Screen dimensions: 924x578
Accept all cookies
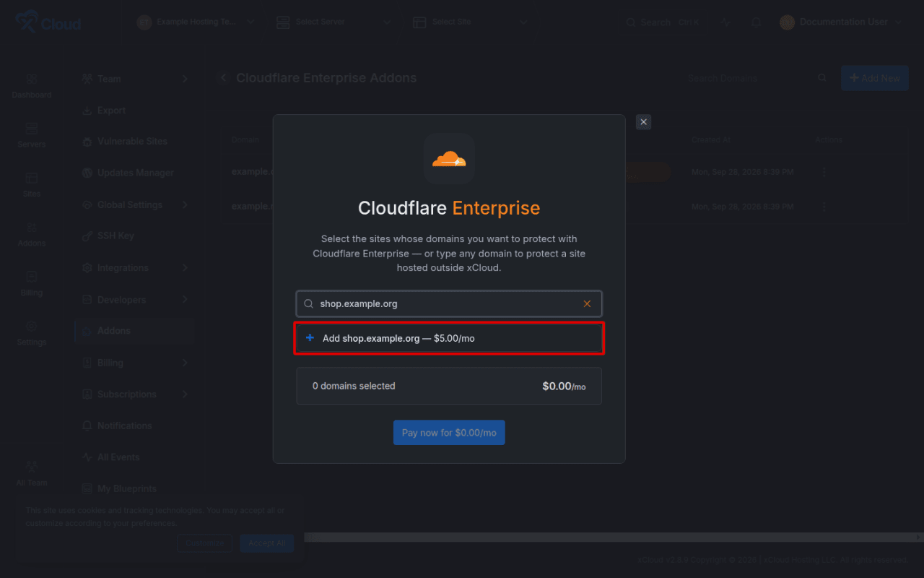click(x=267, y=543)
